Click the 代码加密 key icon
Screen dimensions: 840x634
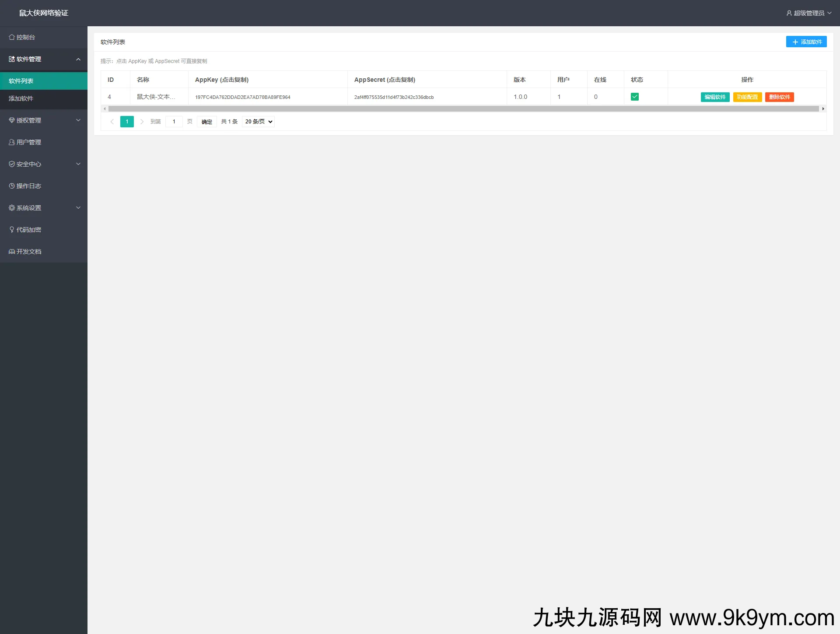point(12,230)
